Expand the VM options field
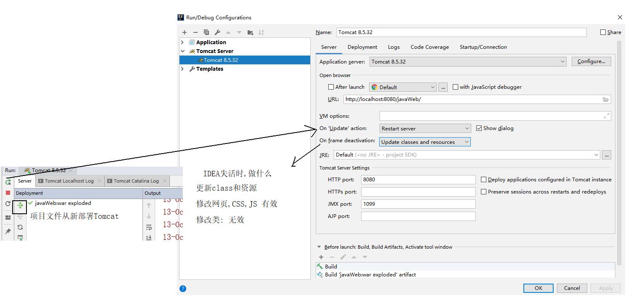 [x=606, y=116]
